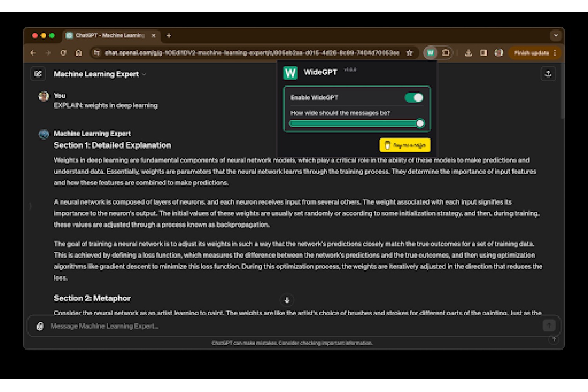The width and height of the screenshot is (588, 392).
Task: Open the help question mark button
Action: click(x=554, y=339)
